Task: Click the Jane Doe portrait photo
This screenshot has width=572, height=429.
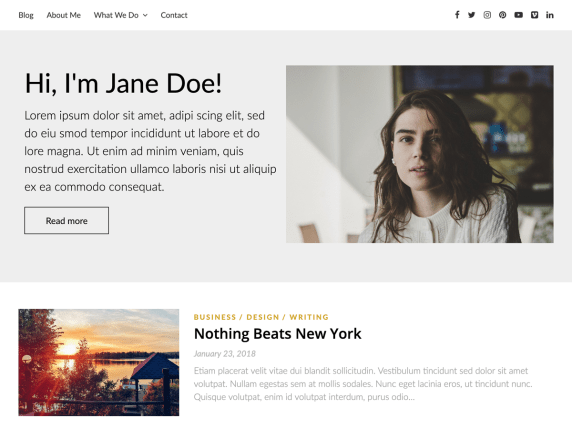Action: pos(420,154)
